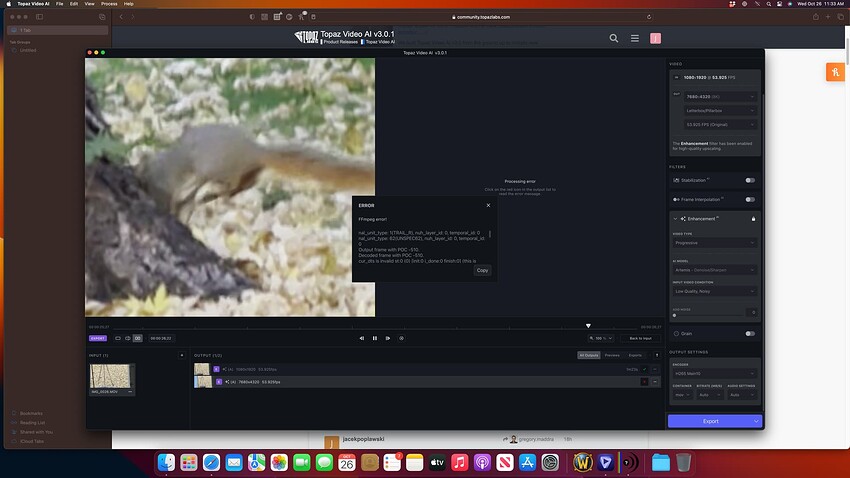850x478 pixels.
Task: Click the Safari sidebar toggle icon
Action: pyautogui.click(x=40, y=17)
